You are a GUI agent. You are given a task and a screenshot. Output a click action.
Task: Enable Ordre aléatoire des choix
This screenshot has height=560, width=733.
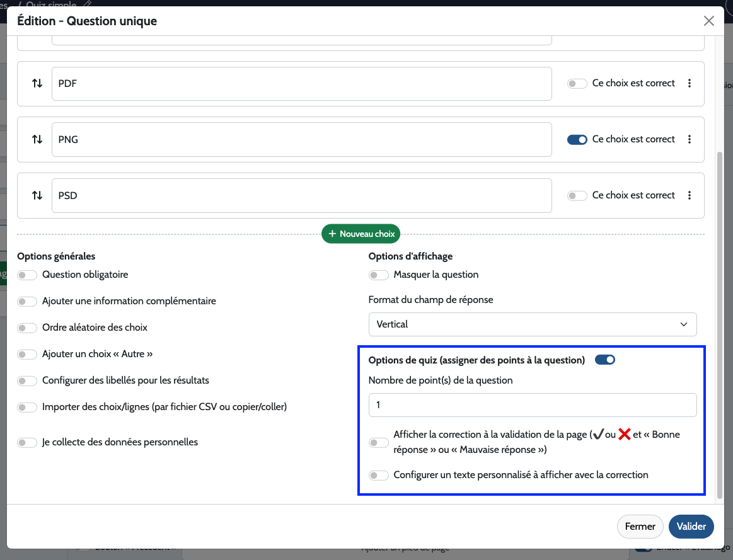27,328
